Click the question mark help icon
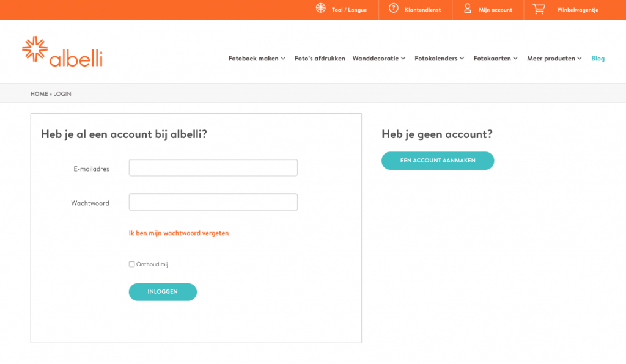 click(x=394, y=8)
